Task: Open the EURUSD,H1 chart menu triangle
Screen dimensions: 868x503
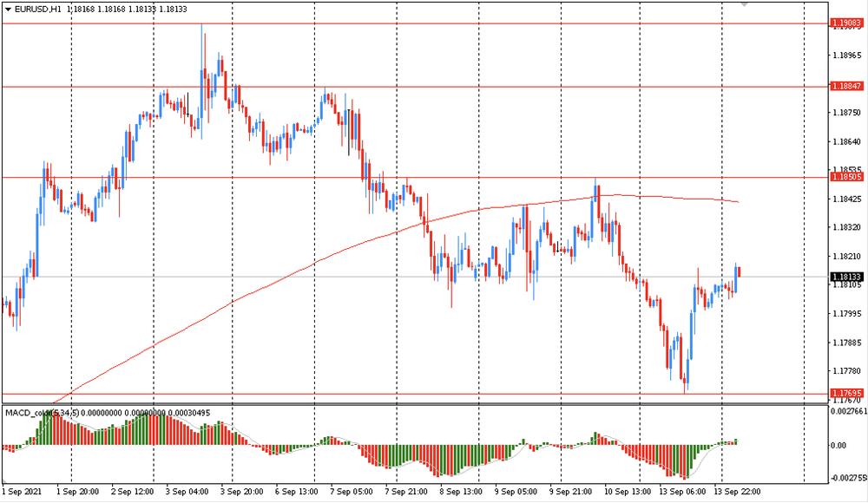Action: pos(8,10)
